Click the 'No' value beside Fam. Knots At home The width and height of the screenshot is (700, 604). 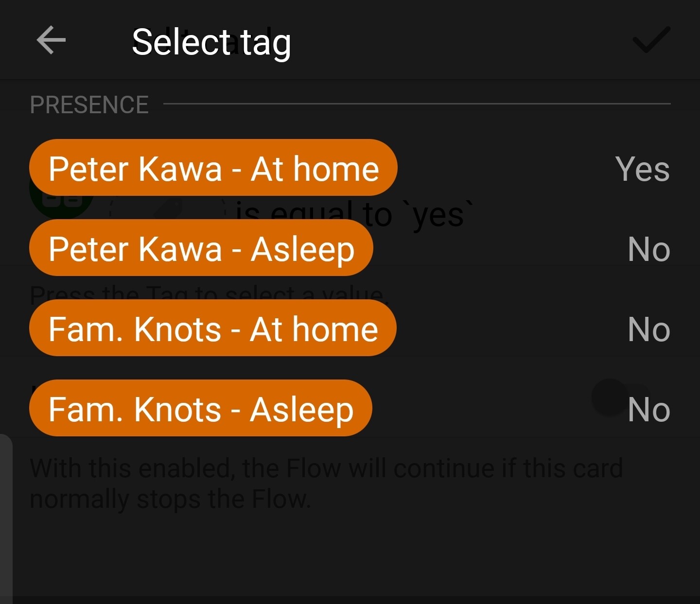(x=648, y=329)
